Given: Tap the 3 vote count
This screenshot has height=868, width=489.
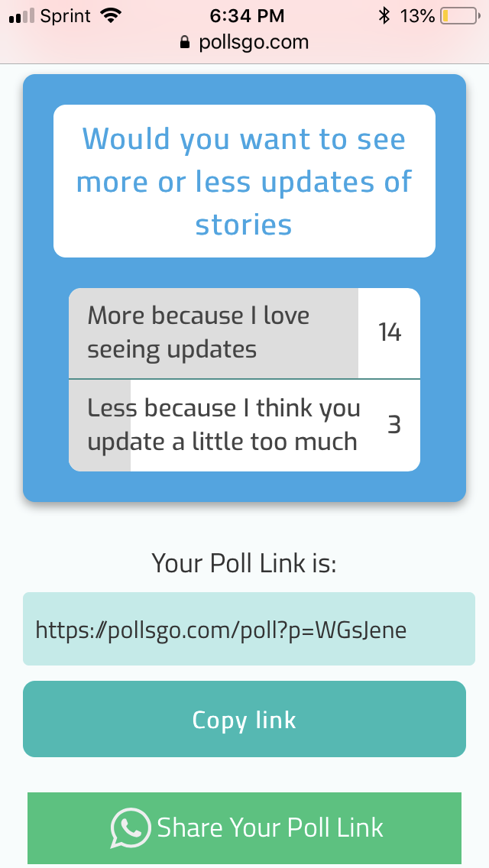Looking at the screenshot, I should (393, 425).
